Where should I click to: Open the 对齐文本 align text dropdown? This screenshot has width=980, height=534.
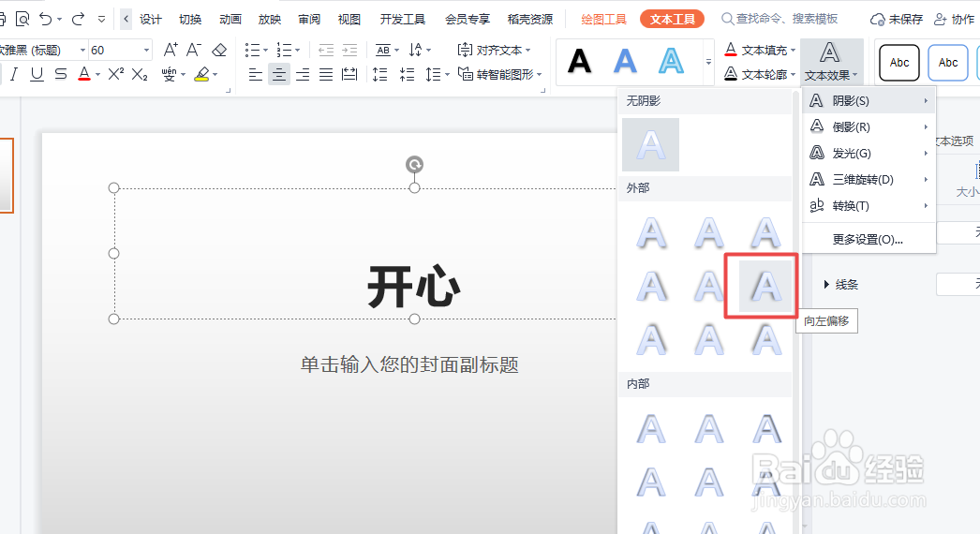[x=494, y=50]
